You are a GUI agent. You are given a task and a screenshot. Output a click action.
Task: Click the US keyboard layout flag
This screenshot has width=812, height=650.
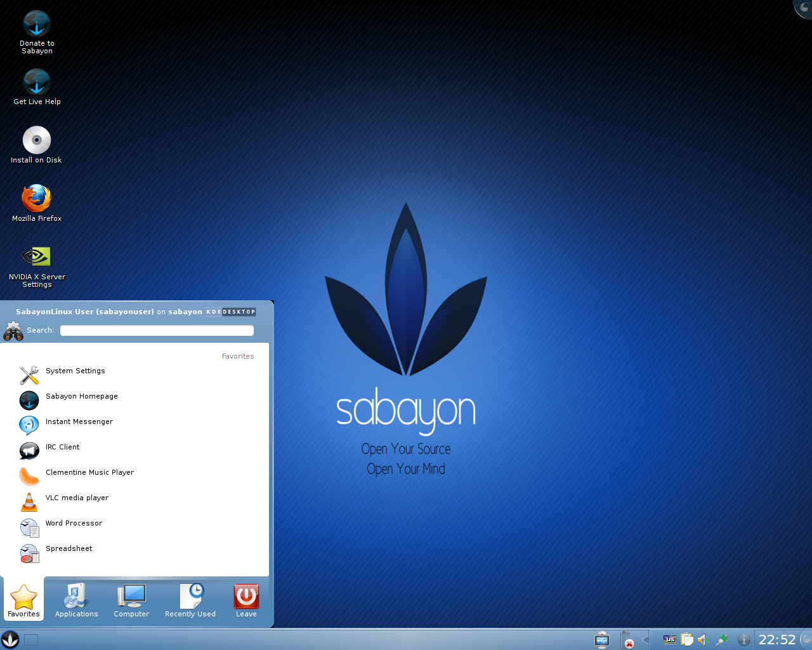click(670, 640)
